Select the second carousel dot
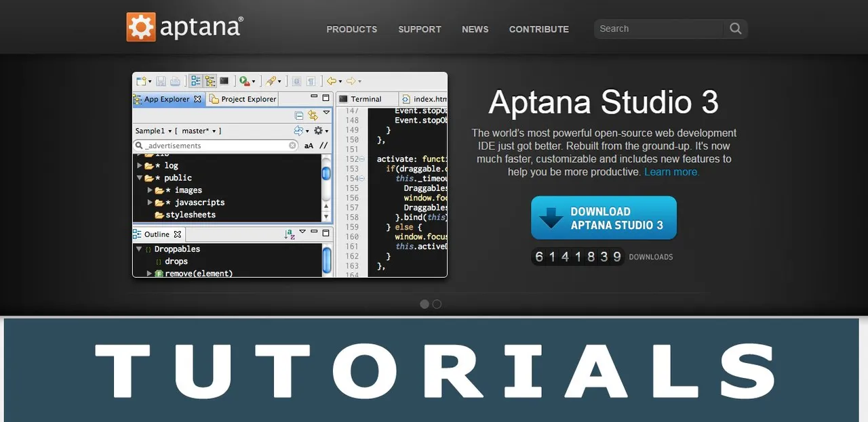Viewport: 868px width, 422px height. coord(437,304)
